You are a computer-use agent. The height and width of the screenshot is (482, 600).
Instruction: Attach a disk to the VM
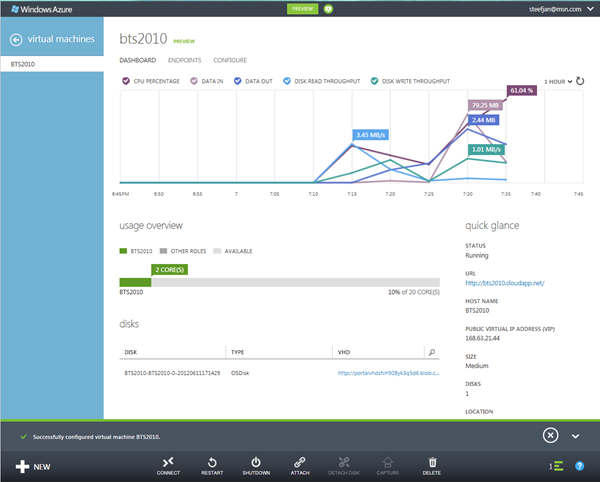point(300,466)
